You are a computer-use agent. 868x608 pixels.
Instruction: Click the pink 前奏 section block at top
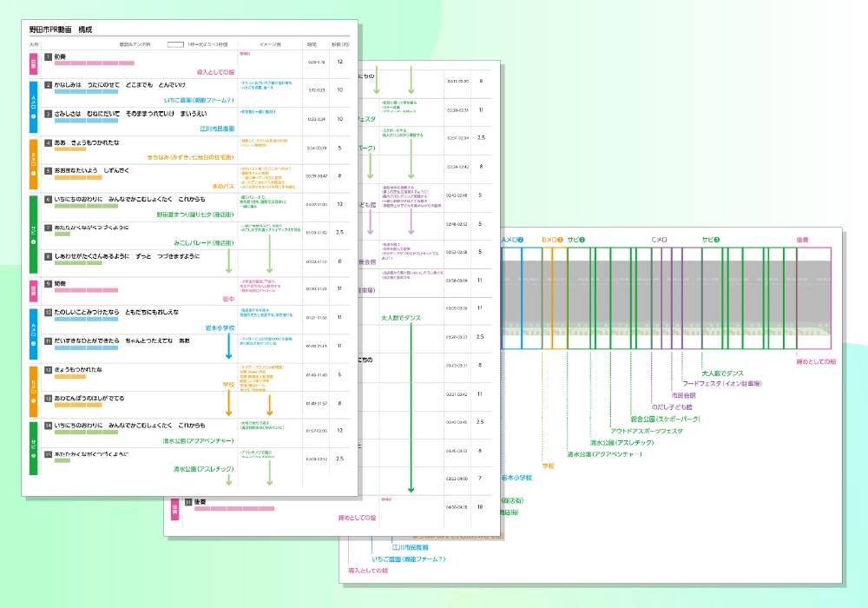pyautogui.click(x=33, y=63)
